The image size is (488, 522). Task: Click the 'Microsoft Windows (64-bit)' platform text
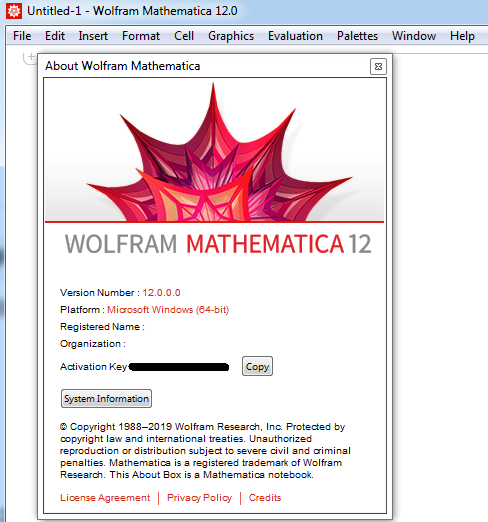point(168,310)
